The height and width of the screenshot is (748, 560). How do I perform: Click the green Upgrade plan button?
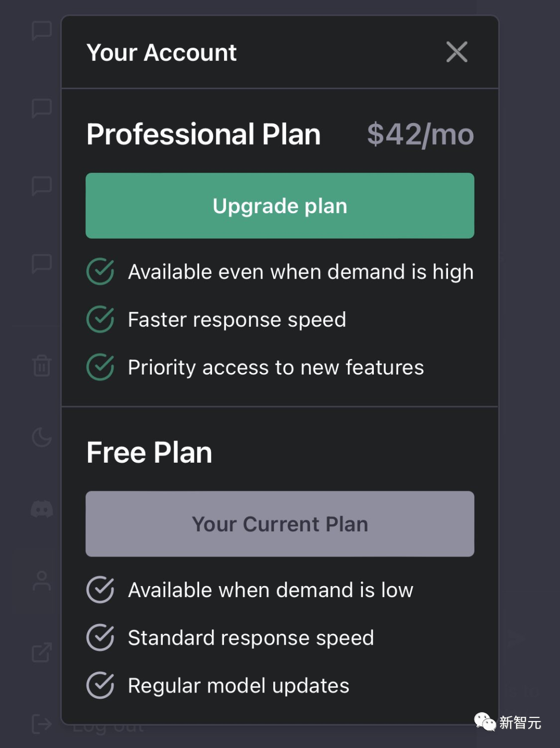tap(279, 205)
